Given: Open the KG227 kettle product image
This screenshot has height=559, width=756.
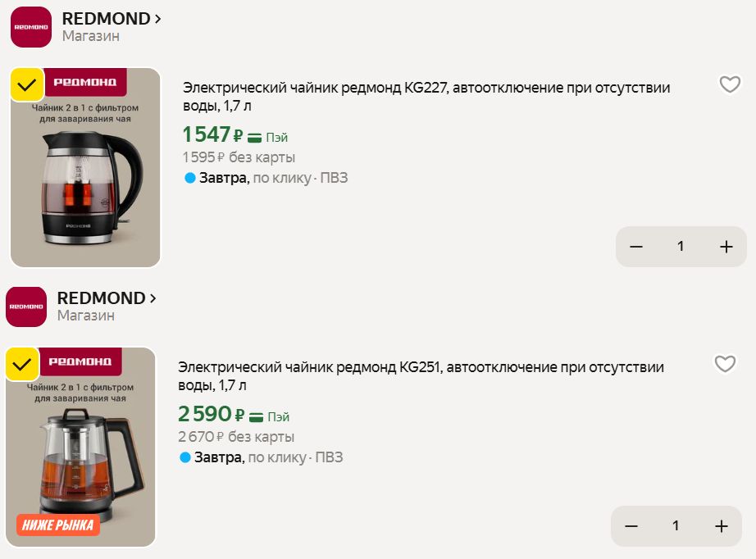Looking at the screenshot, I should coord(85,167).
